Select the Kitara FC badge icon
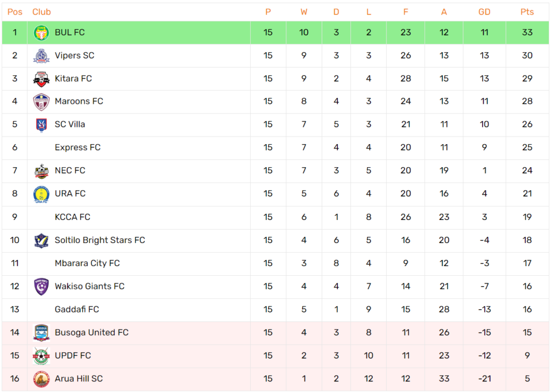The image size is (551, 392). point(41,79)
